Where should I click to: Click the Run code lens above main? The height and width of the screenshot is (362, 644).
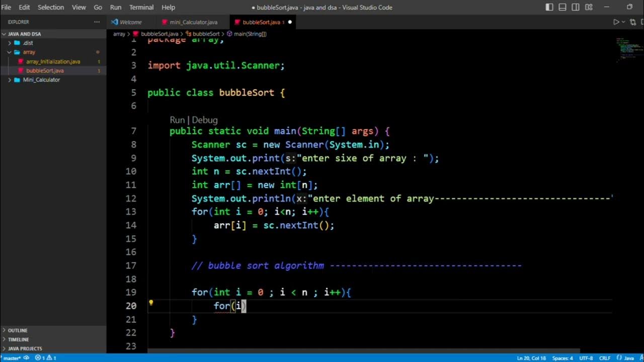point(177,120)
